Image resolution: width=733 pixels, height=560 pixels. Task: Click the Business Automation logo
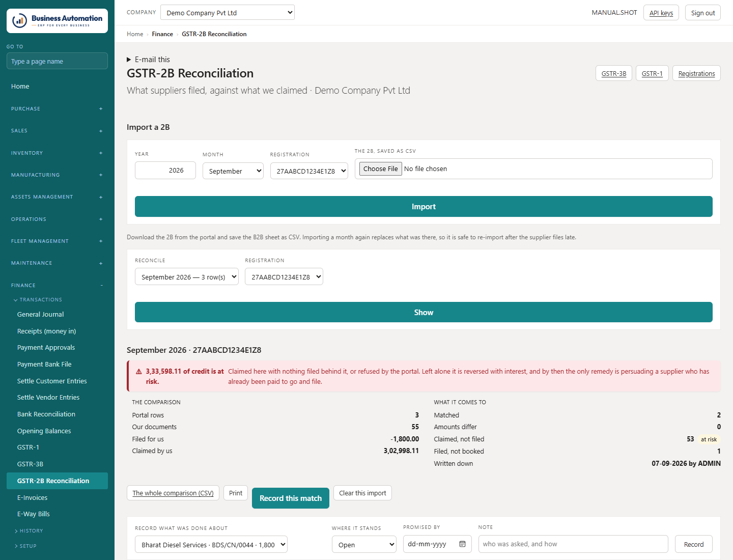pyautogui.click(x=57, y=21)
